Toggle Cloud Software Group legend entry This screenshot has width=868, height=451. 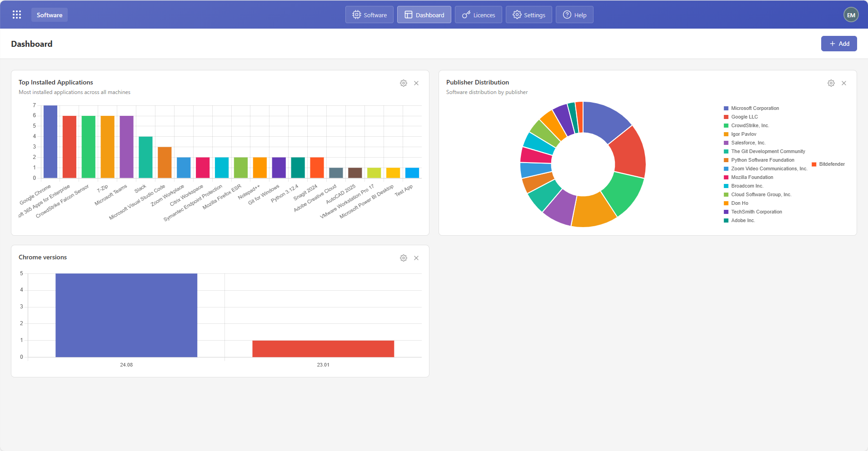758,195
